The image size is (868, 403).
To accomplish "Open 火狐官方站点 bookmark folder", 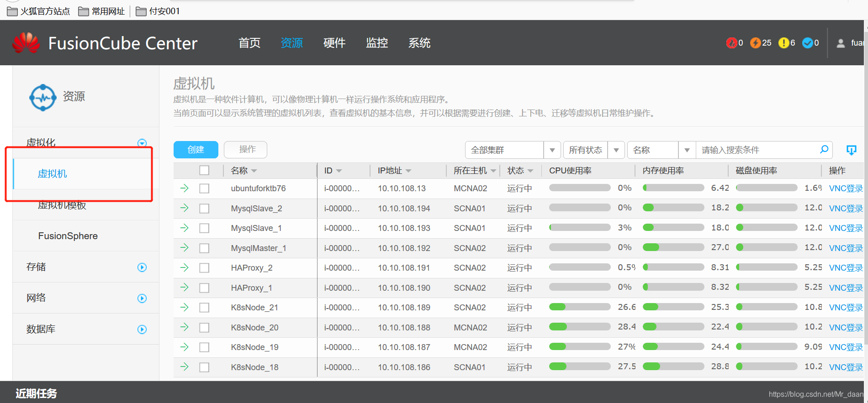I will 38,11.
